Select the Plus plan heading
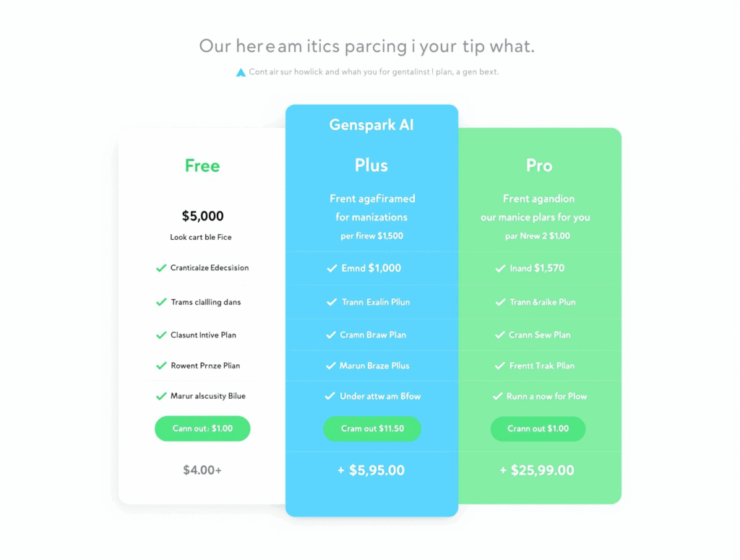 coord(371,165)
